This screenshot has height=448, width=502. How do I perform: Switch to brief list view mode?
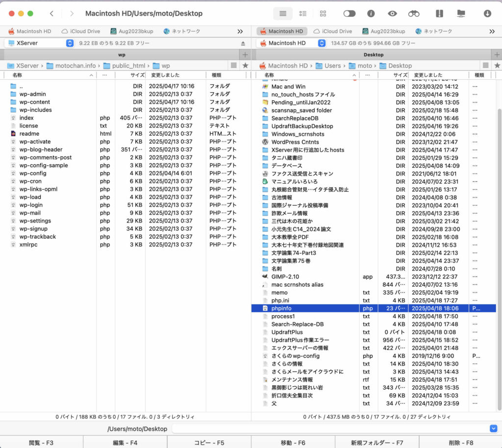(302, 13)
